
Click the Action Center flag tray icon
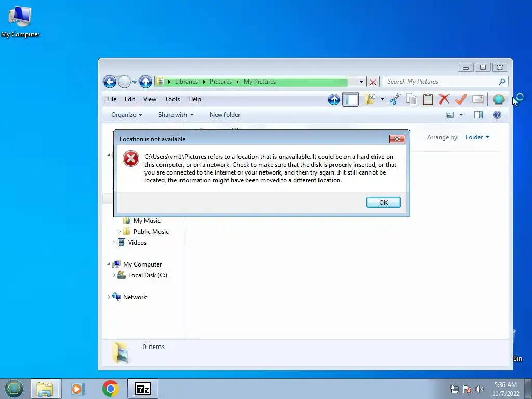tap(467, 389)
